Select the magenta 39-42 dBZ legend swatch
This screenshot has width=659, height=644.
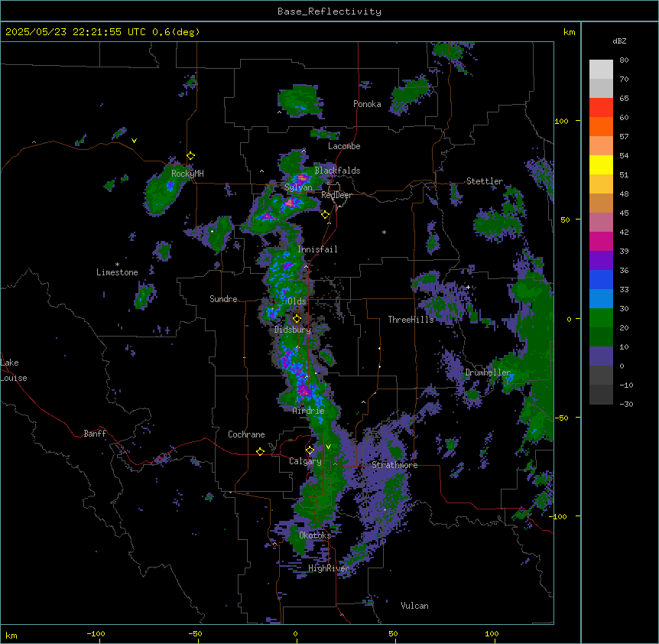coord(601,241)
